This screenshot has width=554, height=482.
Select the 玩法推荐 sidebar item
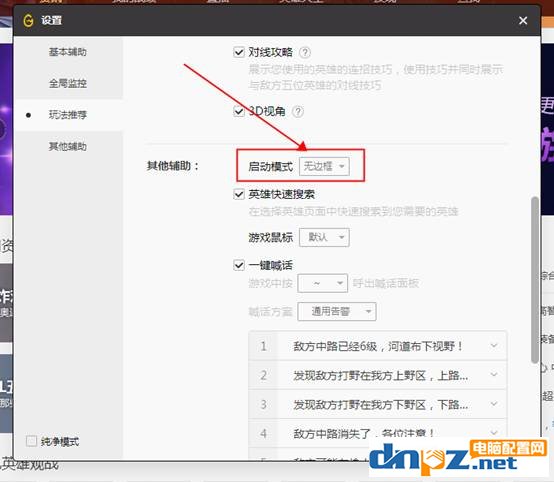(67, 114)
